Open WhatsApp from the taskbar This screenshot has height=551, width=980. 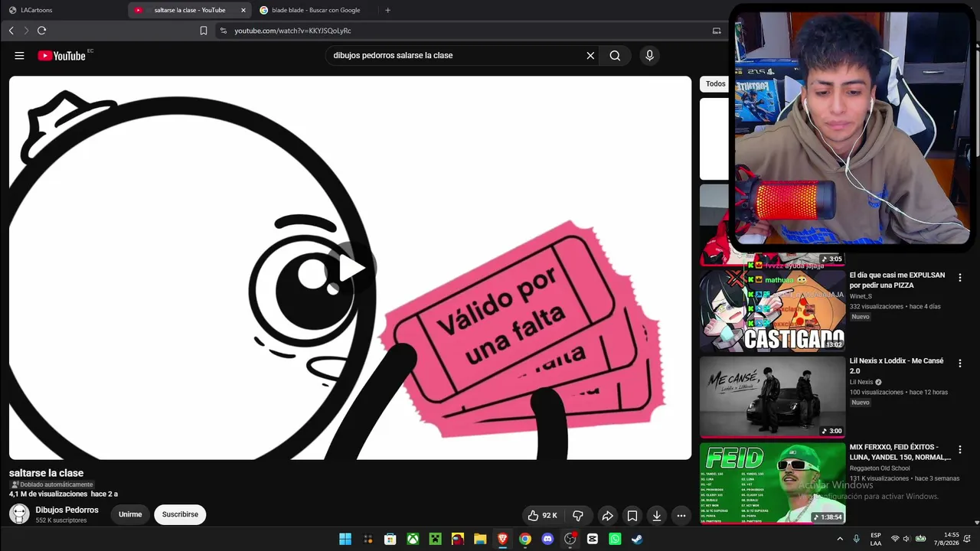[x=615, y=539]
